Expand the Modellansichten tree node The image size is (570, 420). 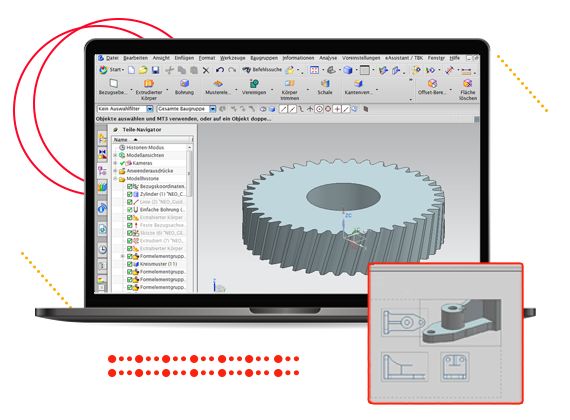coord(115,155)
